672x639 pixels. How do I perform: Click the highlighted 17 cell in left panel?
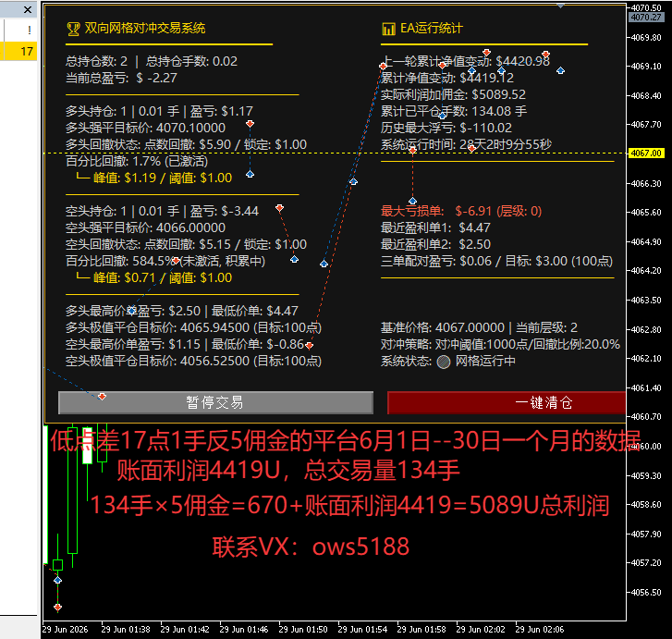pyautogui.click(x=18, y=52)
